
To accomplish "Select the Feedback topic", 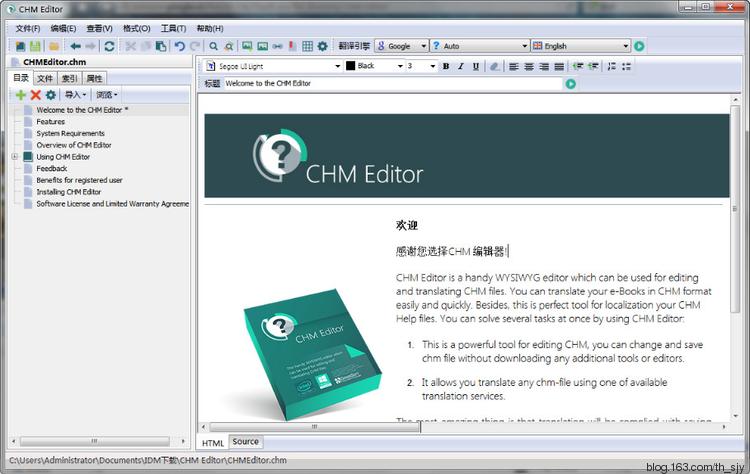I will click(52, 168).
